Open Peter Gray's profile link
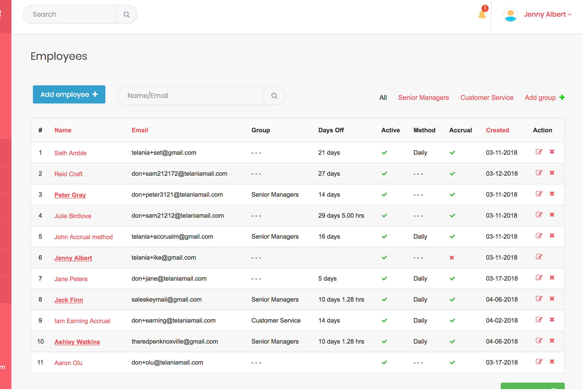The image size is (584, 392). (x=70, y=195)
